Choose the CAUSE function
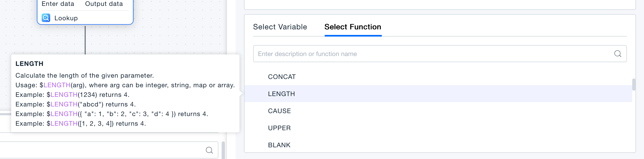 tap(279, 111)
